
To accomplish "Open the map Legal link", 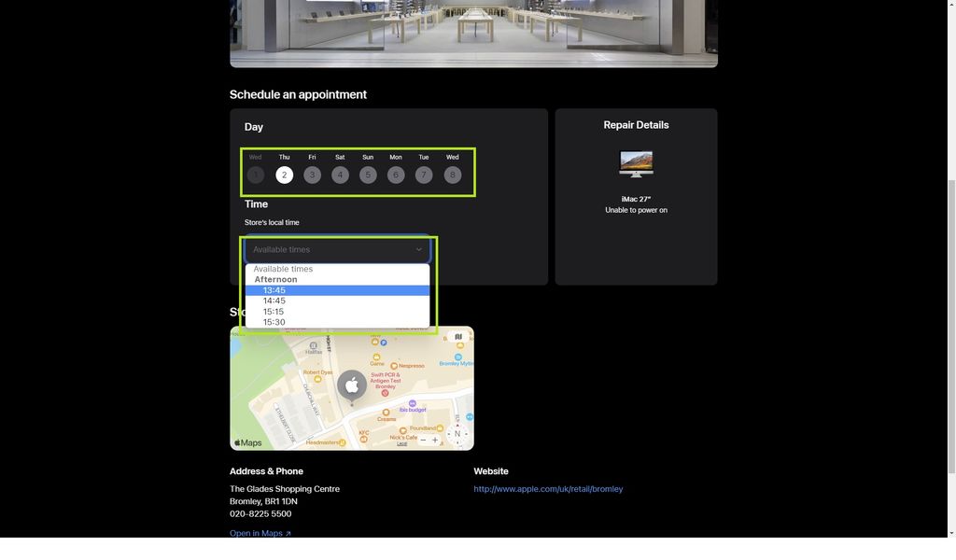I will click(401, 443).
